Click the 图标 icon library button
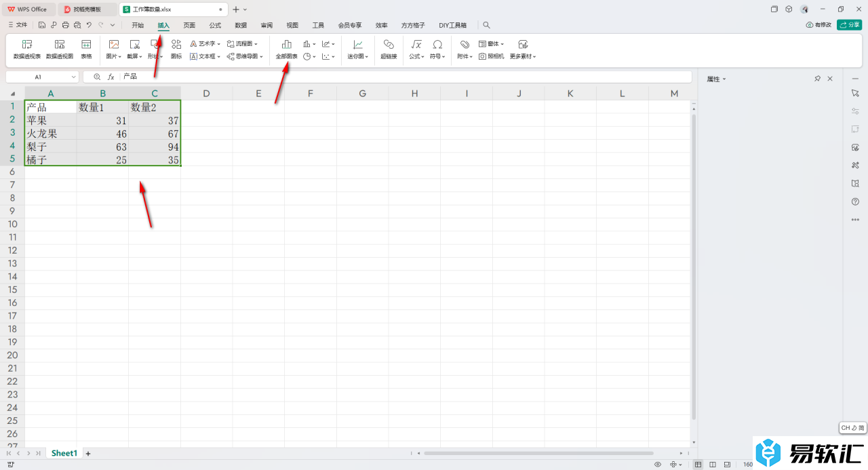The width and height of the screenshot is (868, 470). point(176,50)
